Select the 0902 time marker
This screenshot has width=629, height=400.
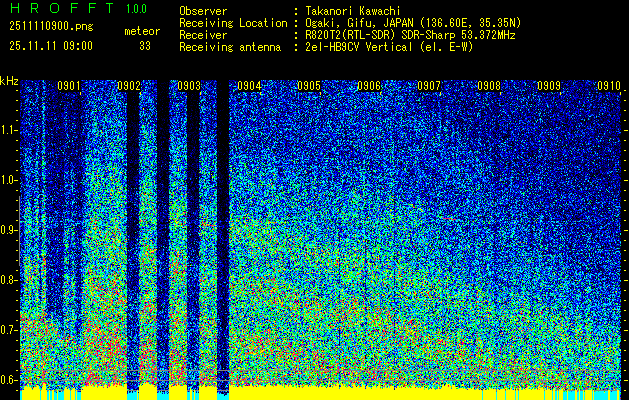(129, 87)
